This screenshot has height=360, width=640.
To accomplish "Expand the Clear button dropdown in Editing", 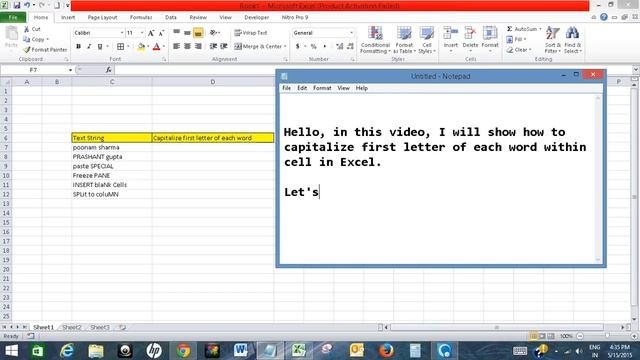I will (530, 50).
